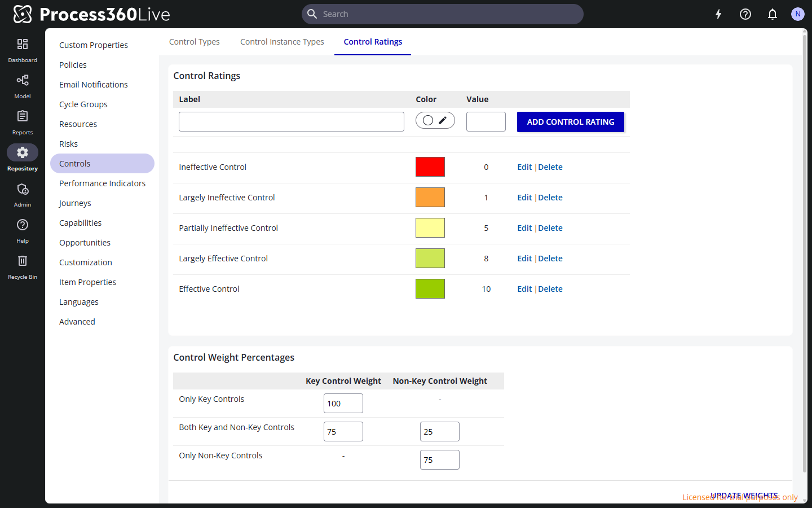The width and height of the screenshot is (812, 508).
Task: Focus the top Search field
Action: pos(443,14)
